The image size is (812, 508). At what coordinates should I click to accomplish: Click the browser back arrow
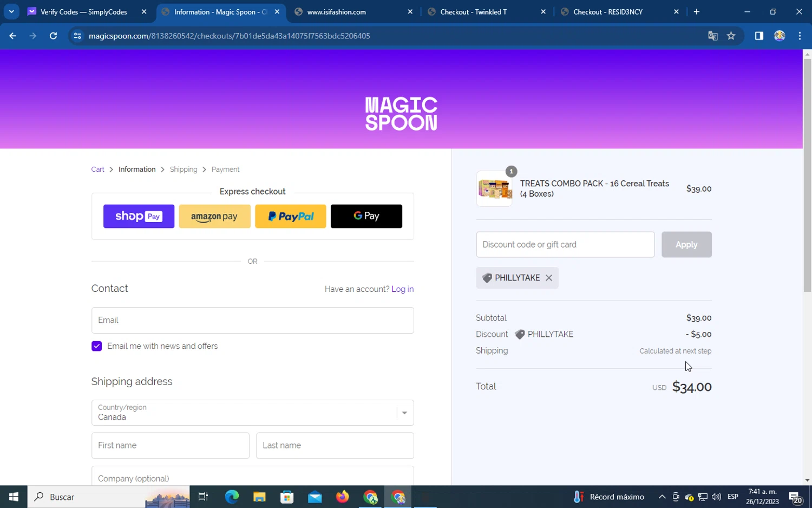(12, 36)
